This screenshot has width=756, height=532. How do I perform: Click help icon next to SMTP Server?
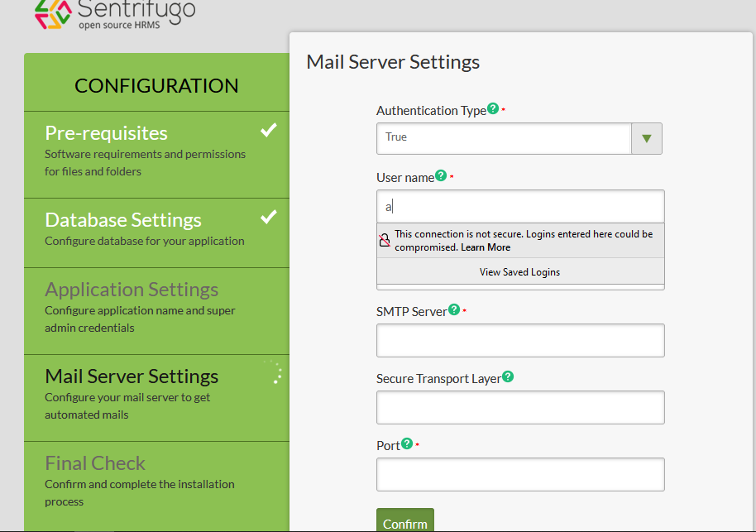coord(453,309)
